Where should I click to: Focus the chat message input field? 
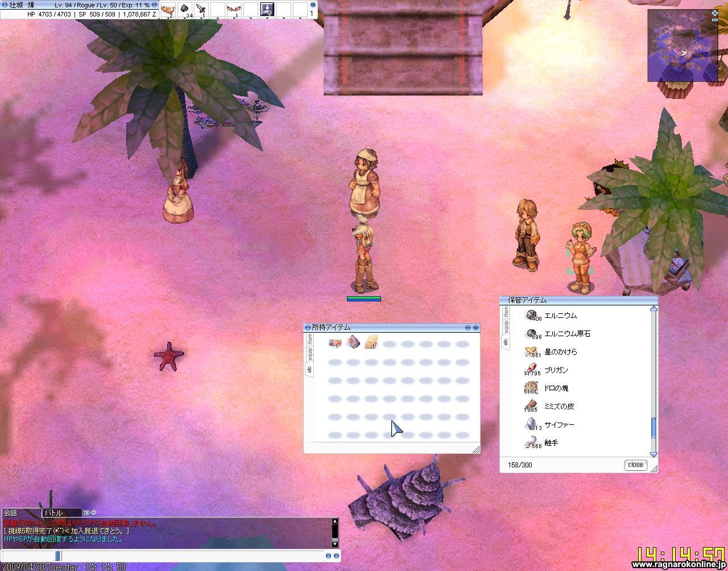coord(192,556)
